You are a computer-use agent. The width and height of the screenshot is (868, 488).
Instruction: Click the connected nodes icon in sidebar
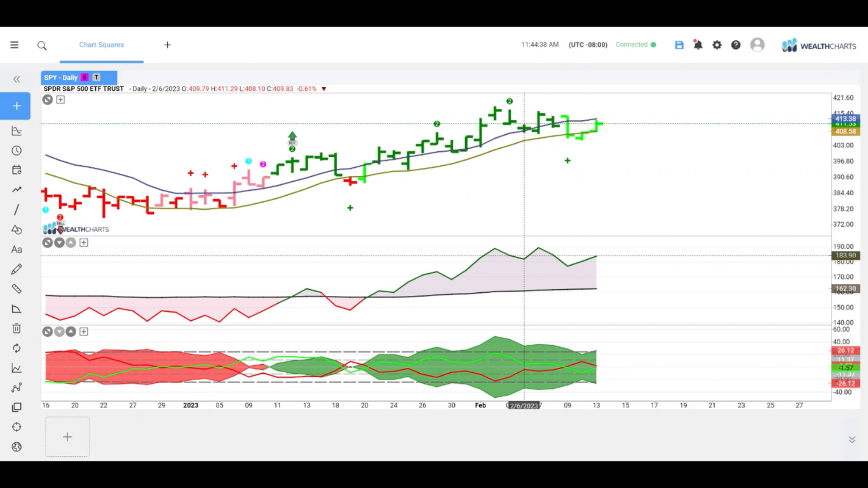(x=17, y=388)
